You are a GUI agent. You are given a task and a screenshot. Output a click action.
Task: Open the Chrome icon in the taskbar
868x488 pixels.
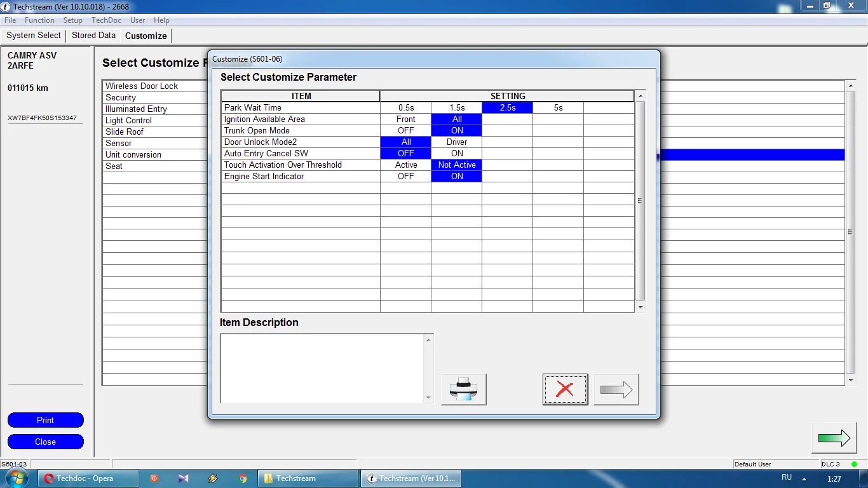243,478
